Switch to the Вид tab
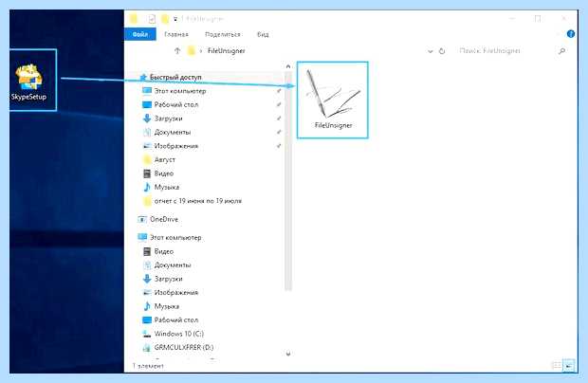Viewport: 588px width, 383px height. point(263,34)
